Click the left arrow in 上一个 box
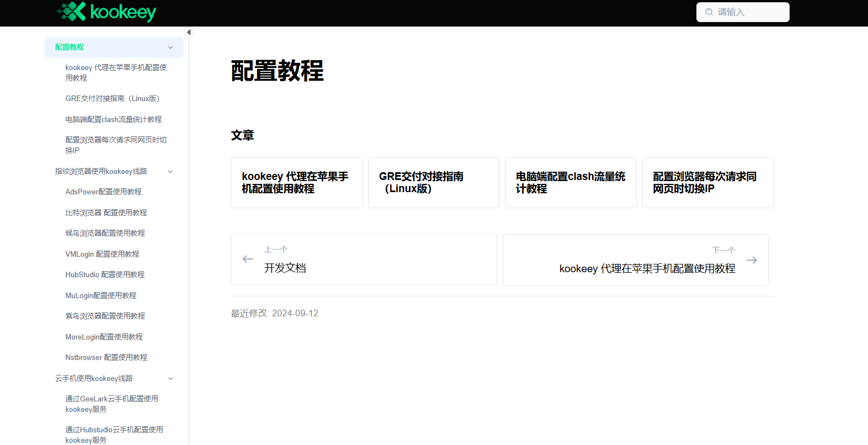 coord(248,259)
